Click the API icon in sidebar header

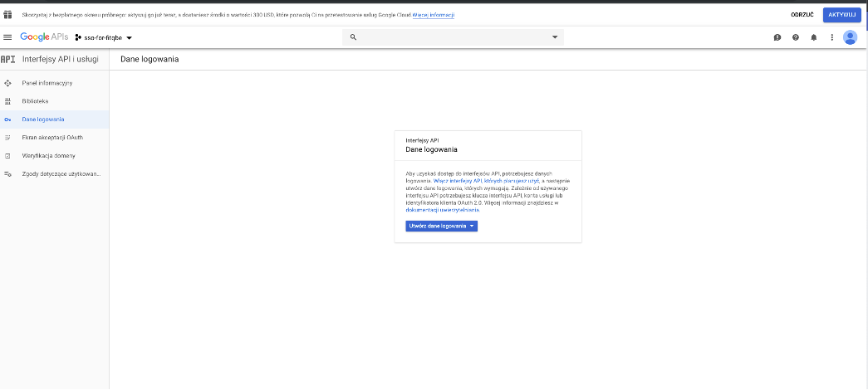7,59
